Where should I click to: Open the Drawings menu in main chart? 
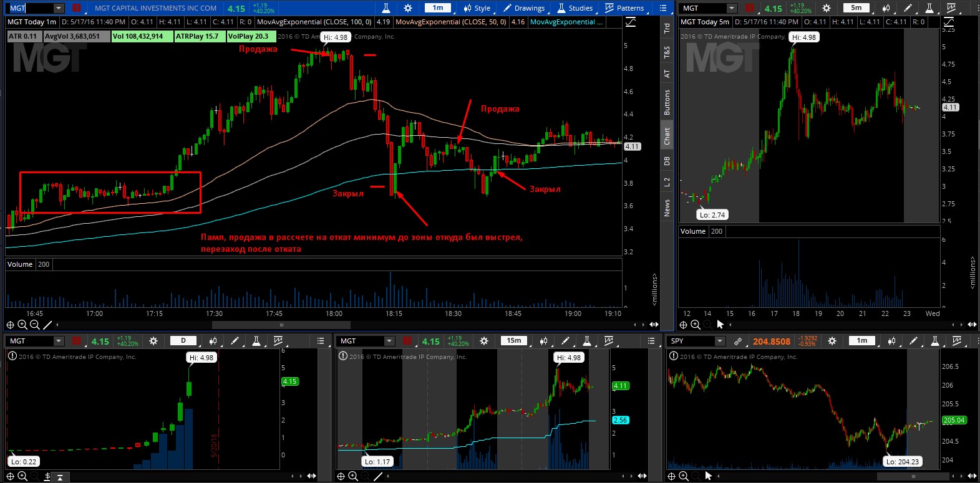pos(524,8)
